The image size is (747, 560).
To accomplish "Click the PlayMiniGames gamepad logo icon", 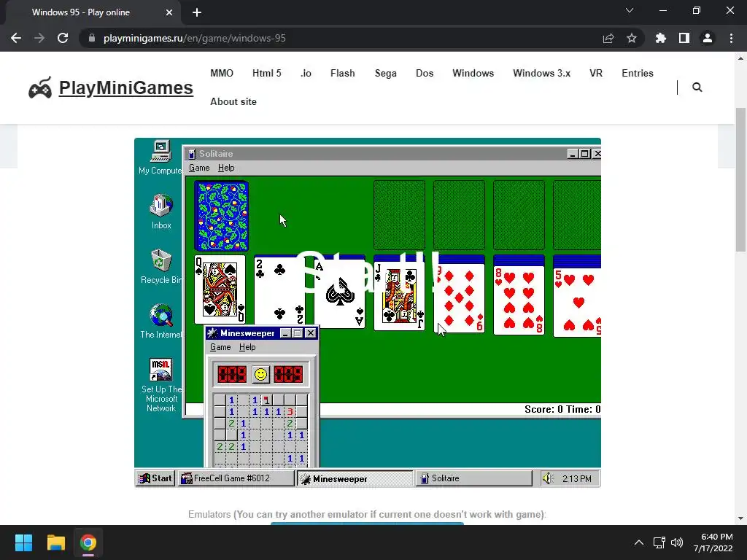I will tap(40, 87).
